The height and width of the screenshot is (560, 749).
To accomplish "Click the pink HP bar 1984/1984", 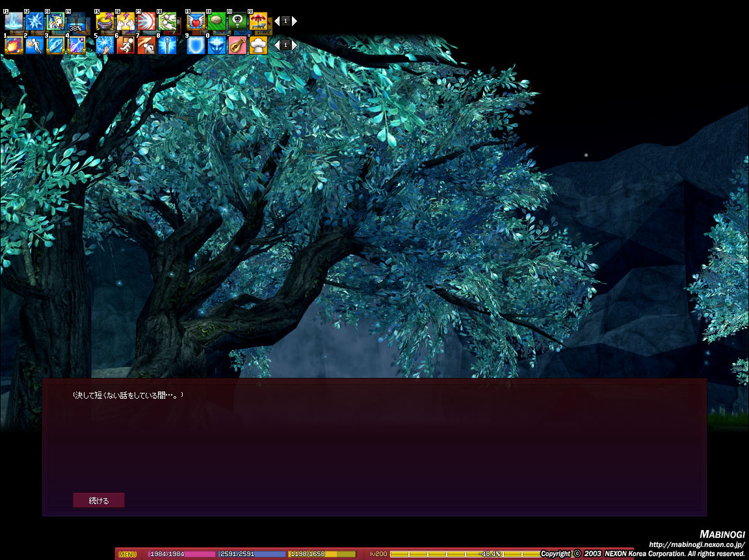I will click(x=182, y=554).
